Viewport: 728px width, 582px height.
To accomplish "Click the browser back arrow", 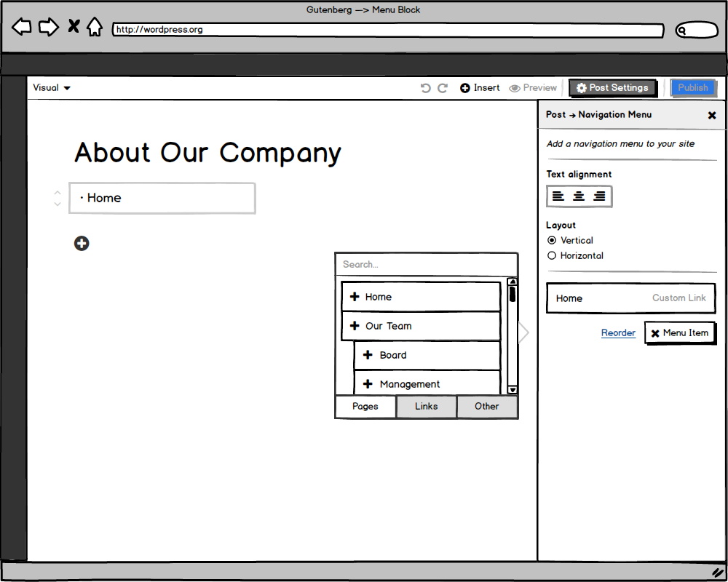I will pos(22,28).
